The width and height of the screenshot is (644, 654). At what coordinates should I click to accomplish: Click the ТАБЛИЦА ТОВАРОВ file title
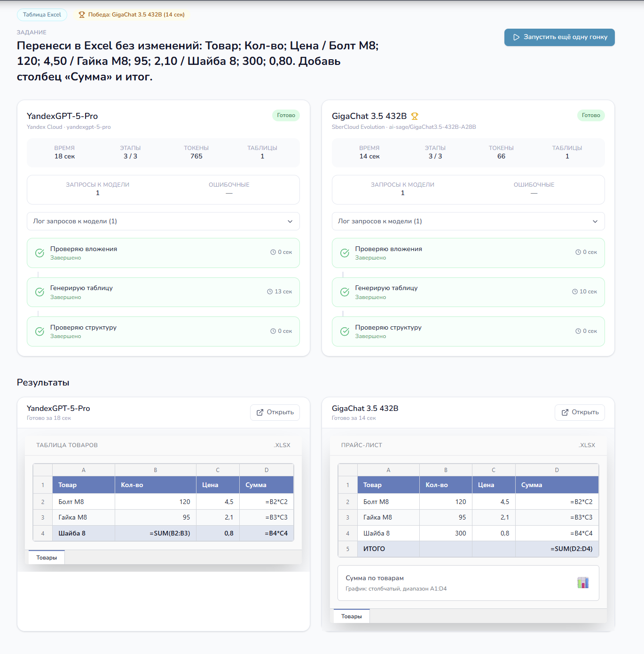[x=67, y=445]
